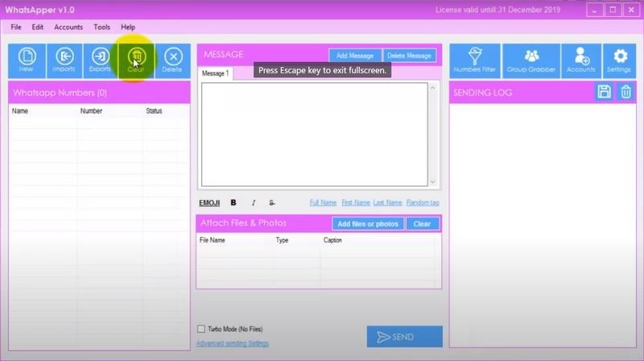This screenshot has width=644, height=361.
Task: Delete the sending log with trash icon
Action: tap(626, 92)
